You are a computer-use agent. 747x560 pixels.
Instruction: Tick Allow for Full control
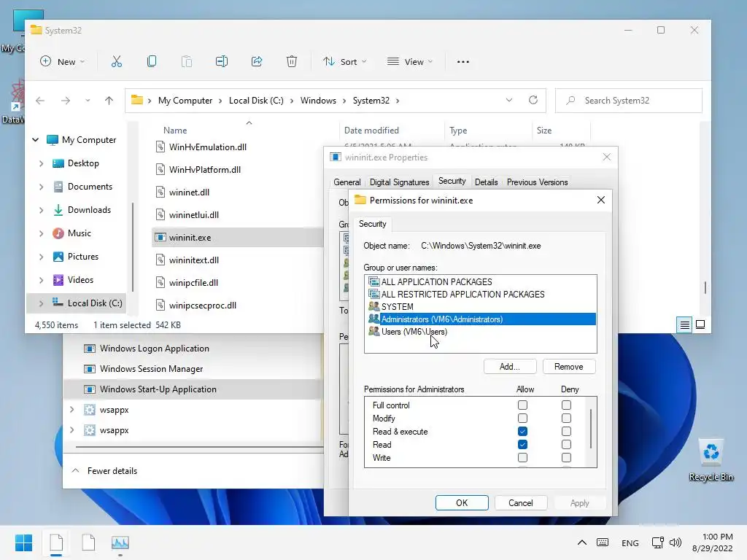pos(522,405)
